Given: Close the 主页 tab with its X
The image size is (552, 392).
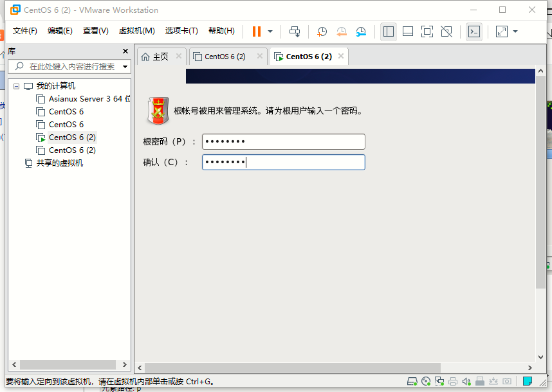Looking at the screenshot, I should click(179, 57).
